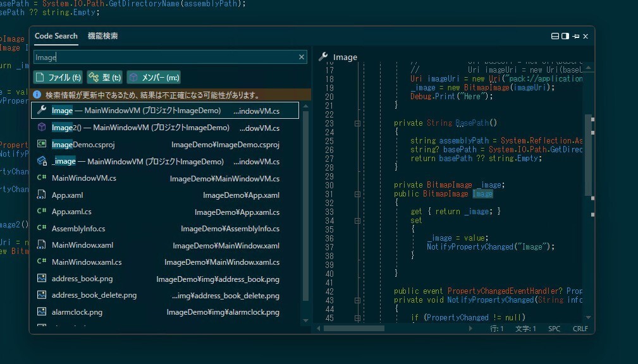Screen dimensions: 638x364
Task: Click the C# project icon for ImageDemo.csproj
Action: [x=42, y=145]
